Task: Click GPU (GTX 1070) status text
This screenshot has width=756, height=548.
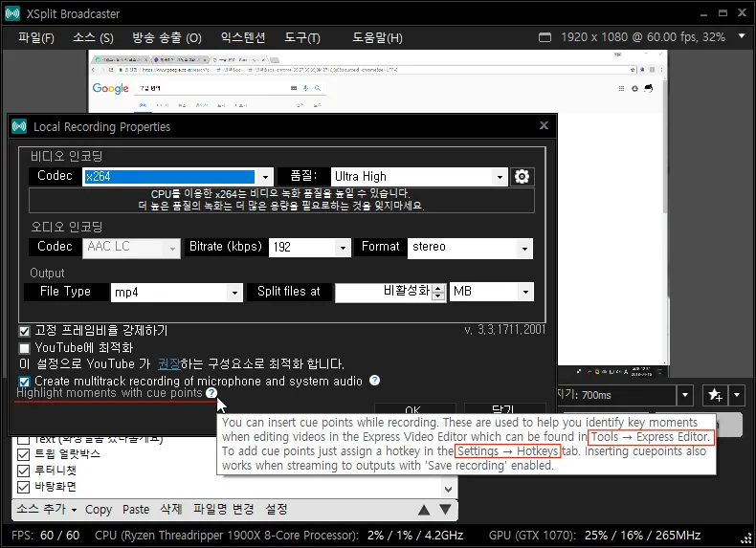Action: [x=594, y=535]
